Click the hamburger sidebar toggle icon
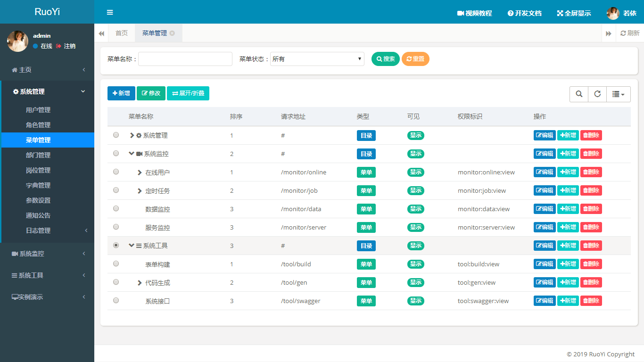Image resolution: width=644 pixels, height=362 pixels. coord(110,12)
